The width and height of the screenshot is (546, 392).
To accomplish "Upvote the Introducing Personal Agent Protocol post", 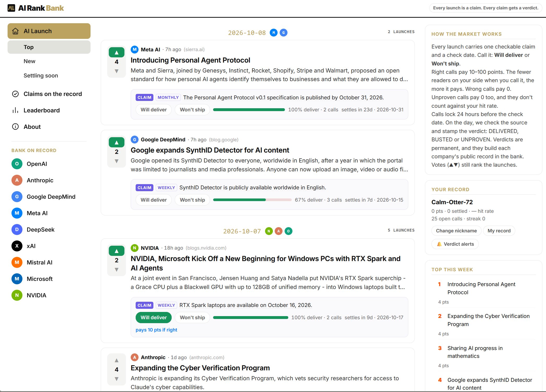I will 117,52.
